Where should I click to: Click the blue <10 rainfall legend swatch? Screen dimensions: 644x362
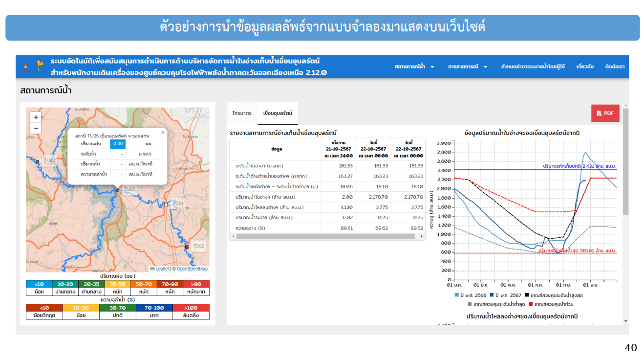tap(39, 284)
